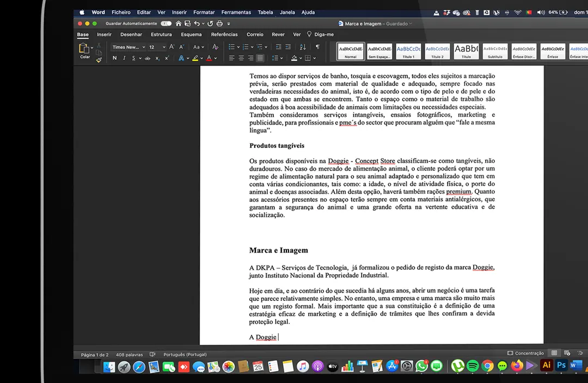The width and height of the screenshot is (588, 383).
Task: Toggle the bulleted list icon
Action: point(232,47)
